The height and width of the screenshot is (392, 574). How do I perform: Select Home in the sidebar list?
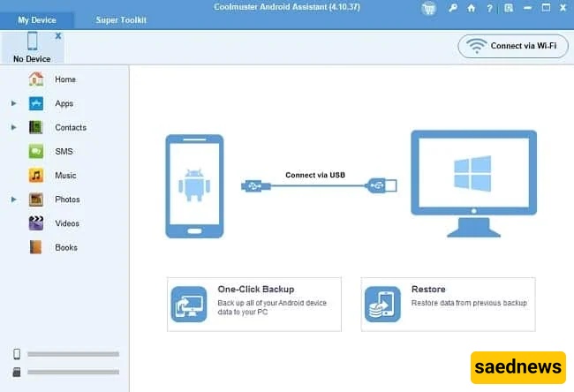click(x=65, y=79)
